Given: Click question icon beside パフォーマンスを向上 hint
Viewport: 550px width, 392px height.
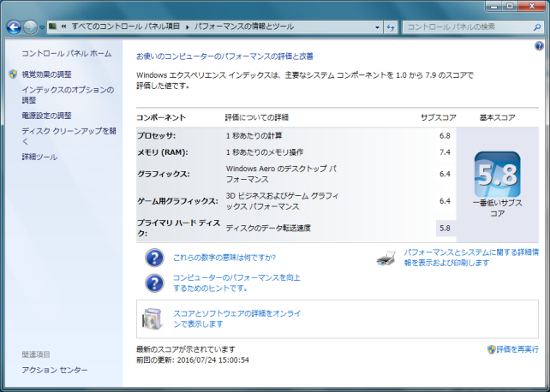Looking at the screenshot, I should coord(154,283).
